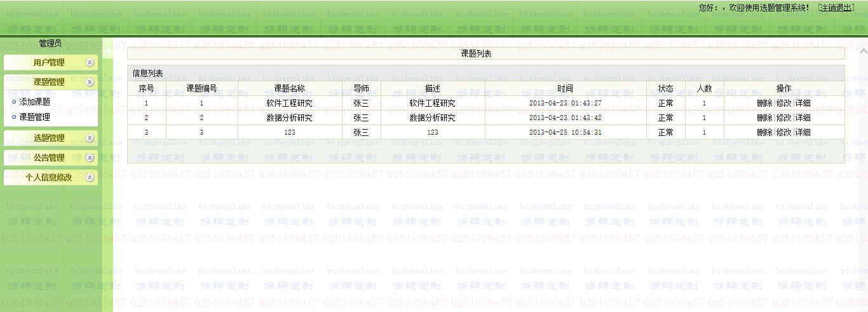Screen dimensions: 868x312
Task: View details of topic created 2013-04-25 10:54:31
Action: point(803,132)
